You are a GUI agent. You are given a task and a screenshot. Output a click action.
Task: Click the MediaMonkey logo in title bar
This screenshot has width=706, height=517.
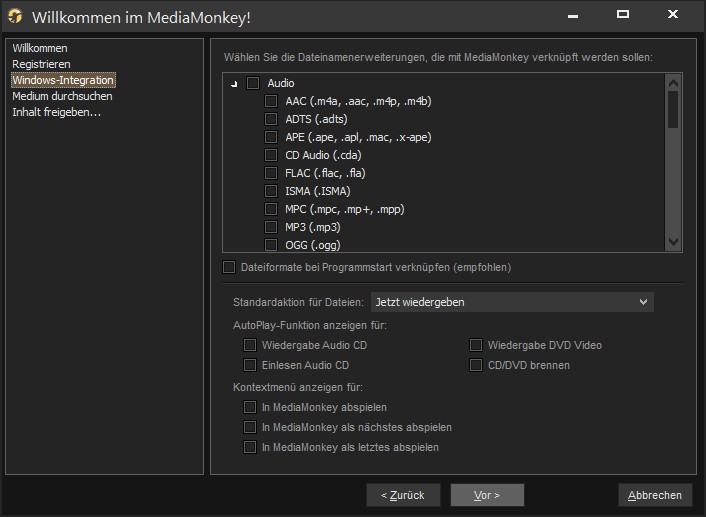pyautogui.click(x=15, y=16)
